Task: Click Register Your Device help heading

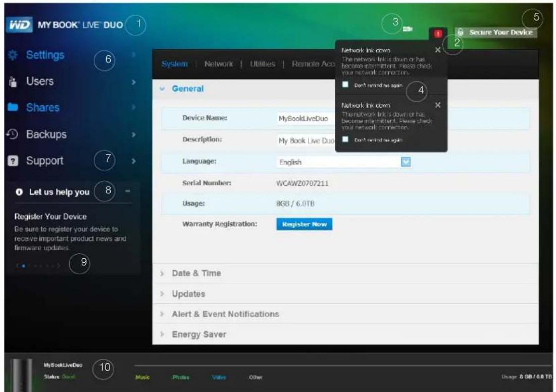Action: [x=50, y=216]
